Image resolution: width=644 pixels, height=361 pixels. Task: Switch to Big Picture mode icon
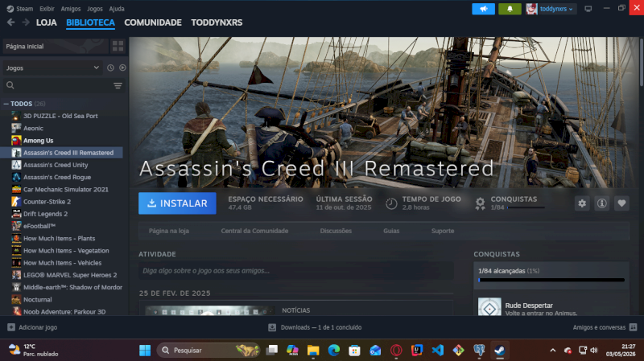588,9
